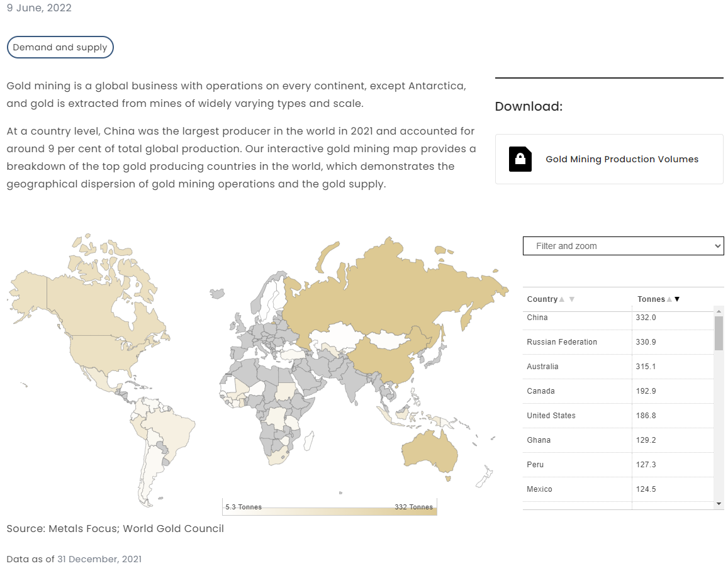This screenshot has width=728, height=566.
Task: Select China on the map
Action: click(x=385, y=360)
